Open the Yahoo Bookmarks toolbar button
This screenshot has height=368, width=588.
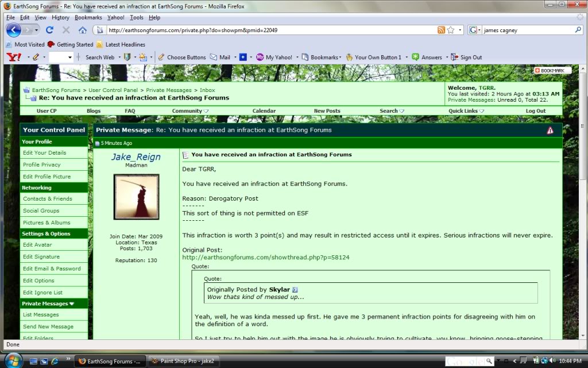tap(320, 57)
